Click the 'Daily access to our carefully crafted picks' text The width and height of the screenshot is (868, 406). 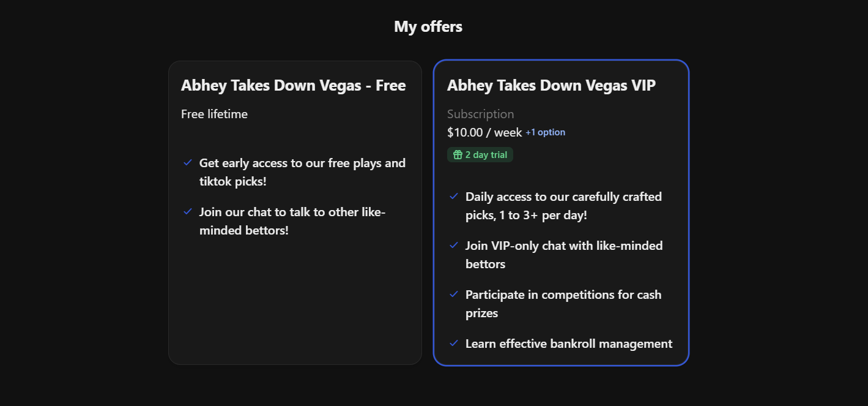point(563,205)
